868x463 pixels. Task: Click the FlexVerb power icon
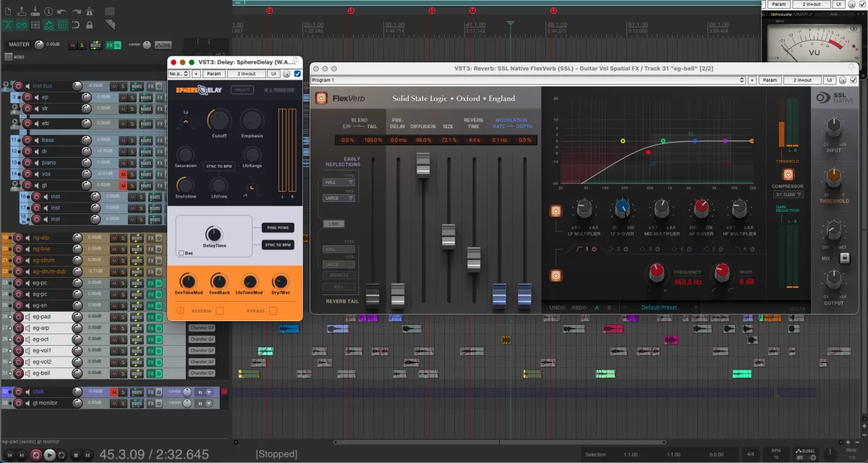321,98
